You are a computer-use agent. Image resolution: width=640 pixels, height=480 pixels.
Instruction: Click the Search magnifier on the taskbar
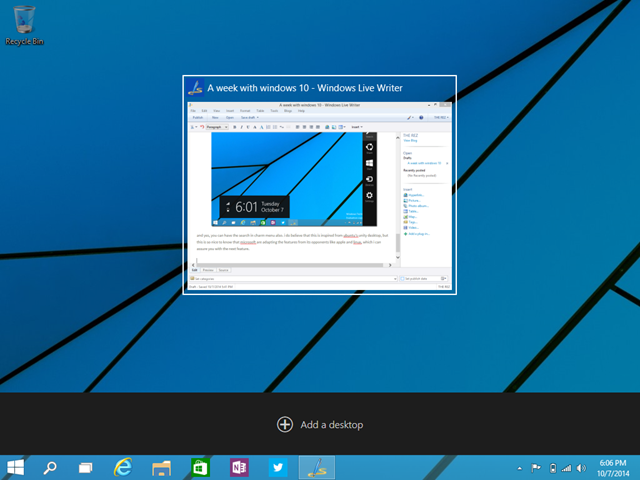click(49, 467)
